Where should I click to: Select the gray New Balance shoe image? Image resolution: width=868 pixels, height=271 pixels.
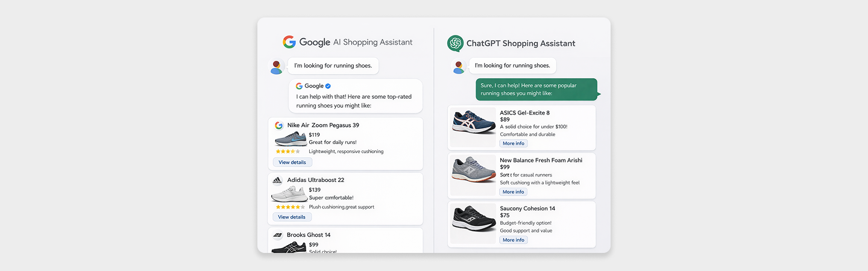(473, 172)
